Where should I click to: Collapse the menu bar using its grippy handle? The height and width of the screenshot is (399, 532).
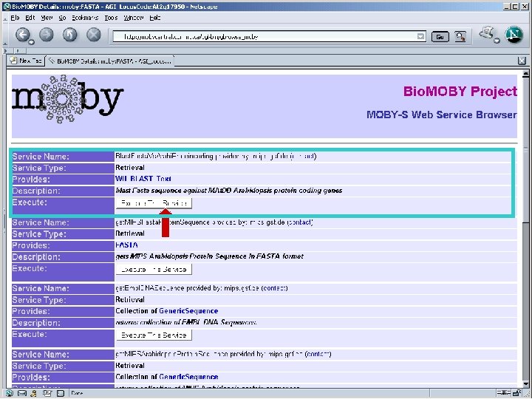4,18
